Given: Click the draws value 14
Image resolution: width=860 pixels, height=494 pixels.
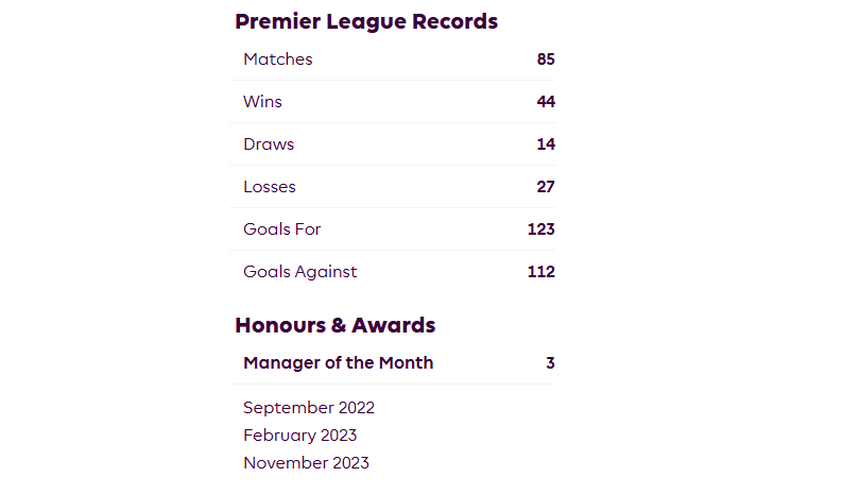Looking at the screenshot, I should click(545, 144).
